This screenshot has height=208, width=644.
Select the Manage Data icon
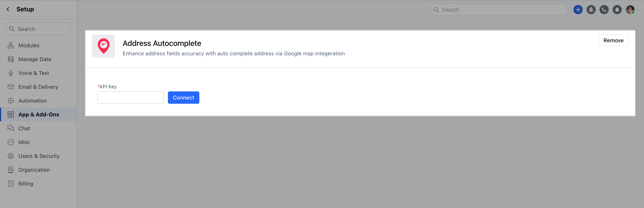coord(11,59)
